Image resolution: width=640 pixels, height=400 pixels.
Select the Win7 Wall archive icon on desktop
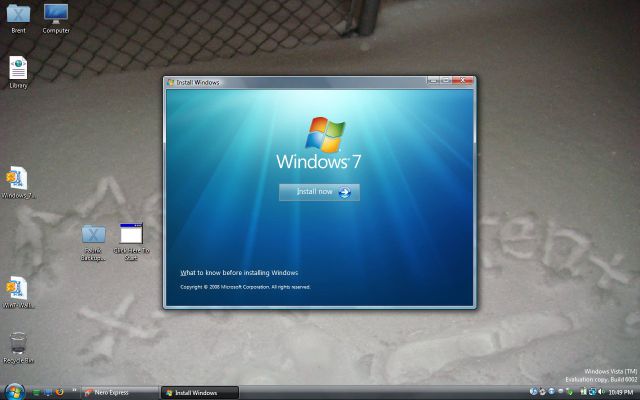point(18,292)
